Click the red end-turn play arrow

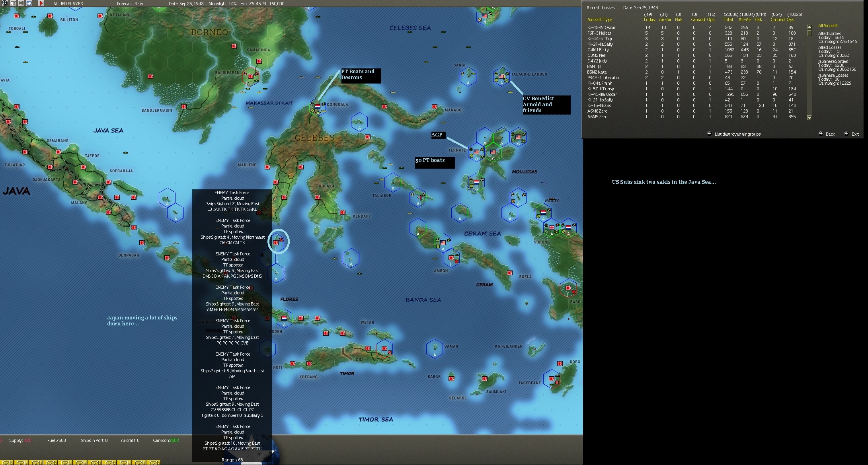pyautogui.click(x=41, y=3)
